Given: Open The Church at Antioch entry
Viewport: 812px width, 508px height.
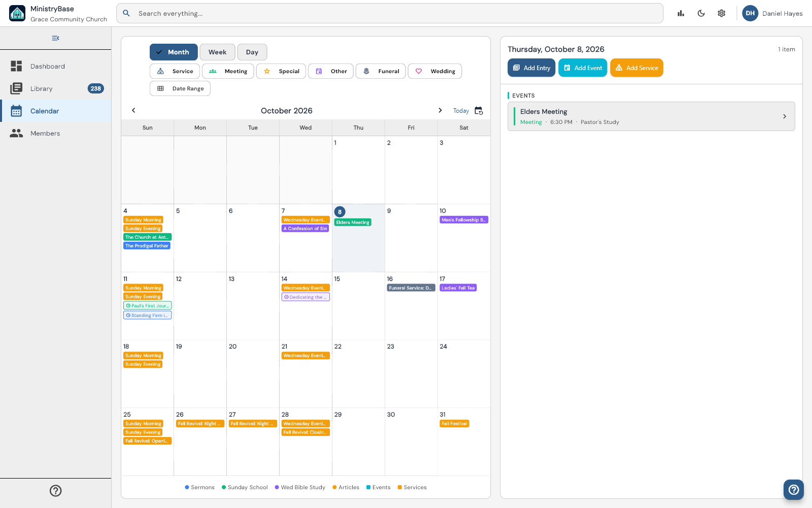Looking at the screenshot, I should click(147, 237).
